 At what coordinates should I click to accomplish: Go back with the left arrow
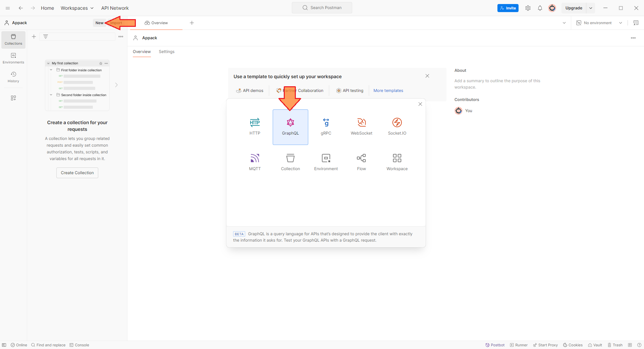click(21, 8)
